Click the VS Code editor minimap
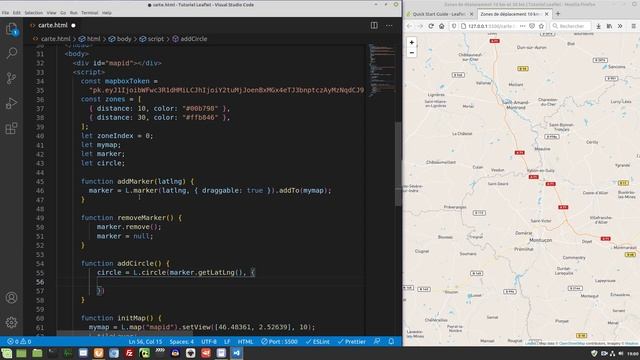Screen dimensions: 640x360 382,70
